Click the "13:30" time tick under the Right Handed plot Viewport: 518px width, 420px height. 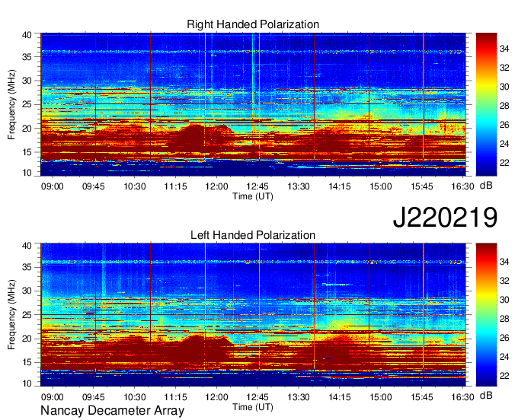click(x=299, y=186)
